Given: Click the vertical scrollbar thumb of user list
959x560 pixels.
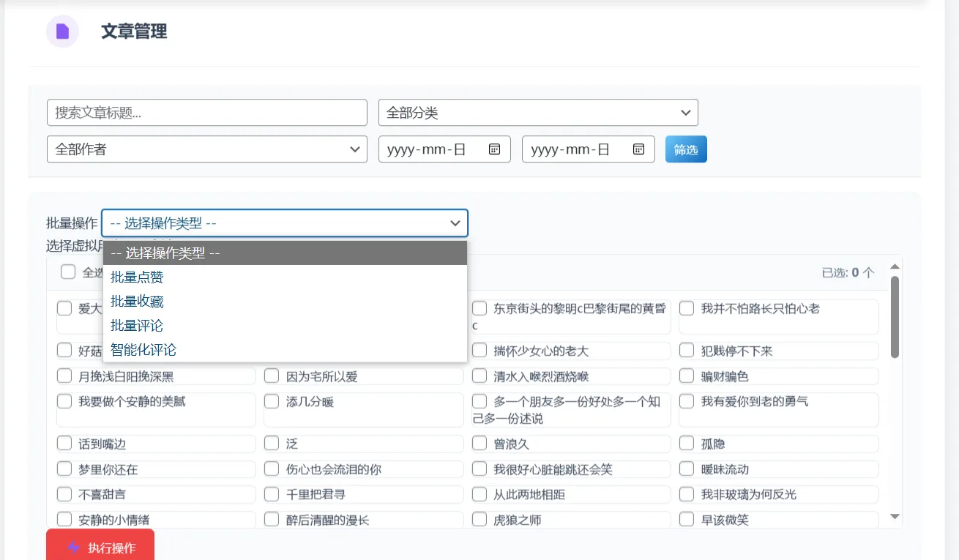Looking at the screenshot, I should [895, 316].
